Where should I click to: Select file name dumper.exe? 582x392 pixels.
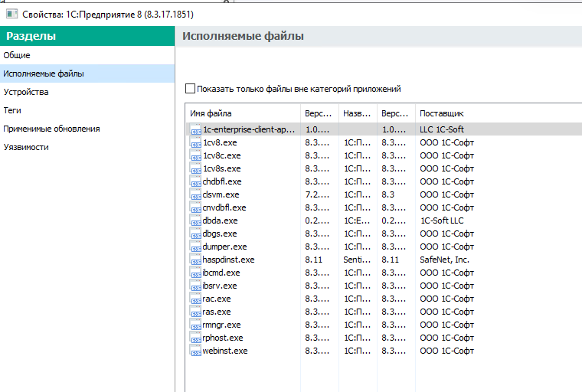pos(224,247)
